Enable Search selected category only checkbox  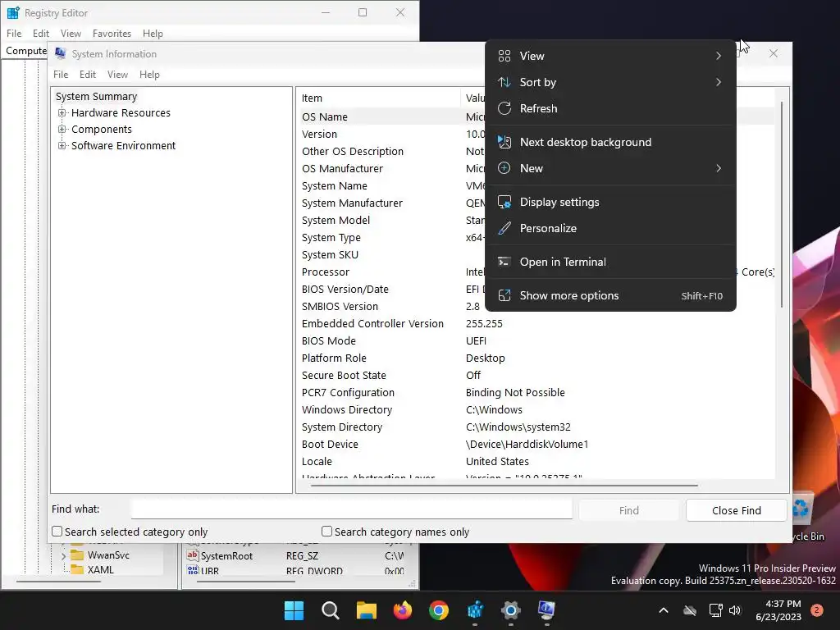(57, 531)
